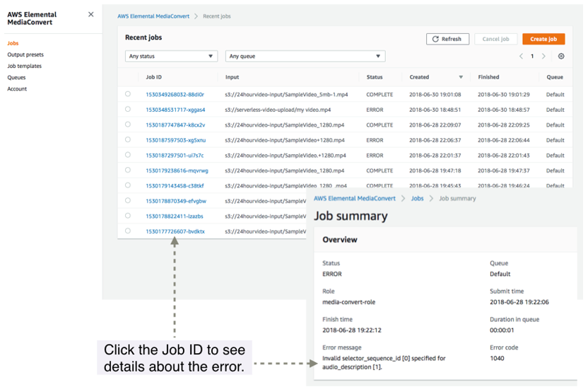Open Account page in sidebar
This screenshot has width=588, height=392.
click(x=17, y=88)
